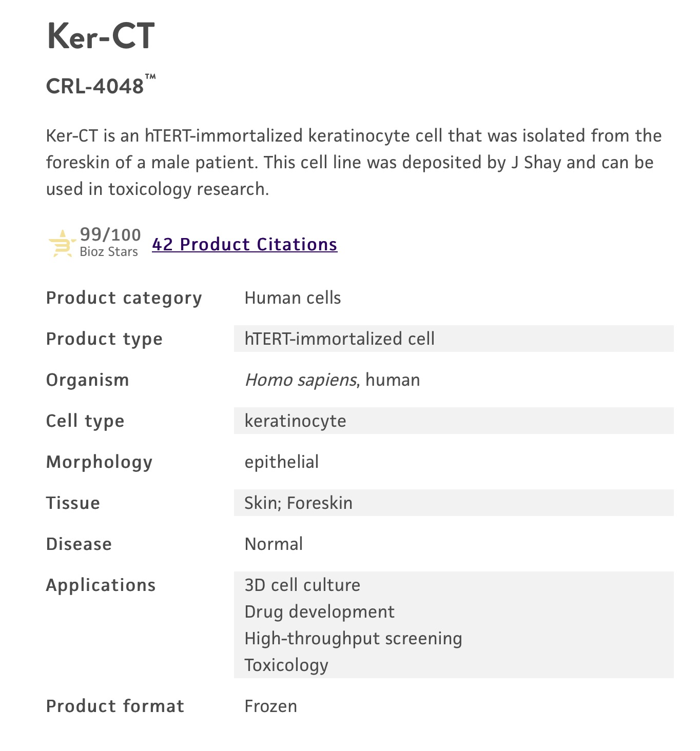Viewport: 700px width, 751px height.
Task: Click the Human cells product category value
Action: tap(293, 298)
